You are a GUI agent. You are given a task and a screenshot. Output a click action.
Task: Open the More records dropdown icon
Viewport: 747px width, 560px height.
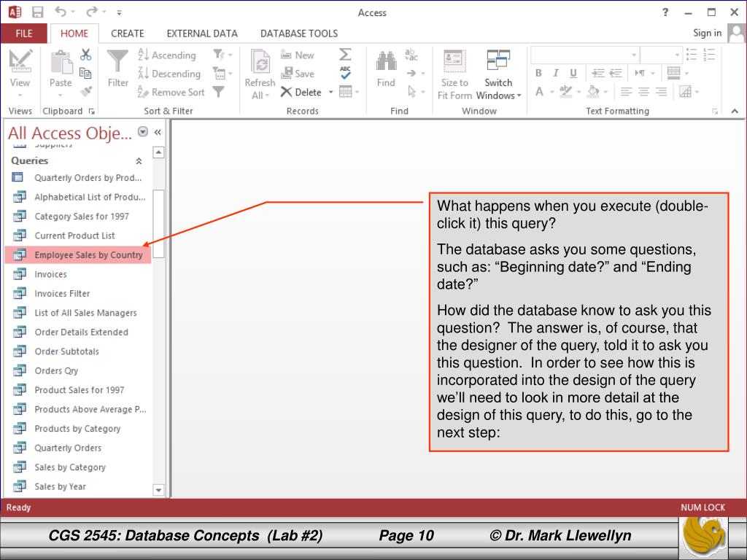[x=349, y=91]
